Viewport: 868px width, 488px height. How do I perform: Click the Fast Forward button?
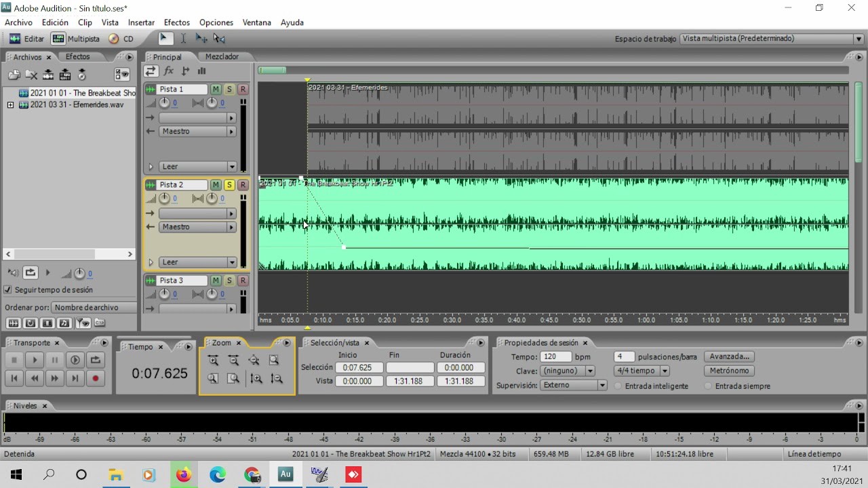(55, 379)
